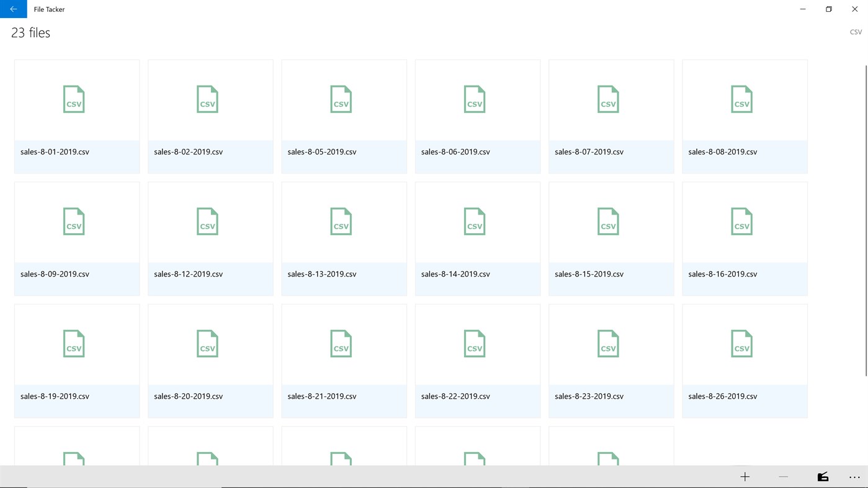Select file name sales-8-13-2019.csv

(322, 274)
